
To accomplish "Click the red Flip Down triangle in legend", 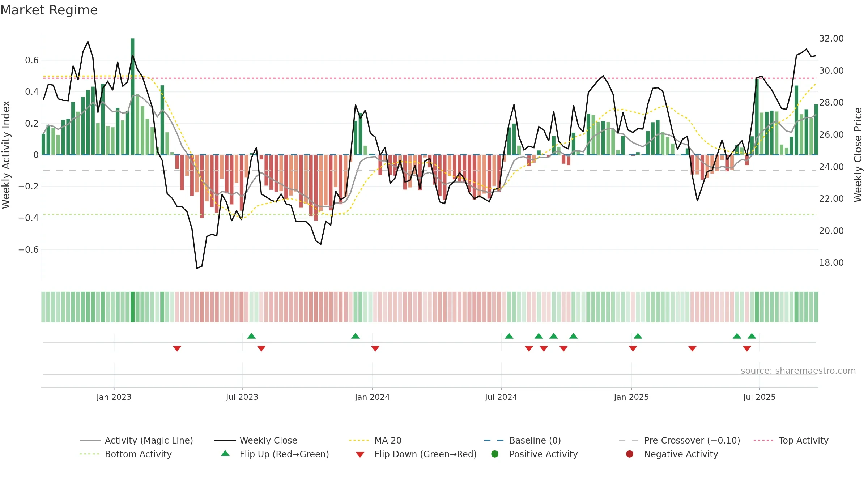I will [x=360, y=455].
